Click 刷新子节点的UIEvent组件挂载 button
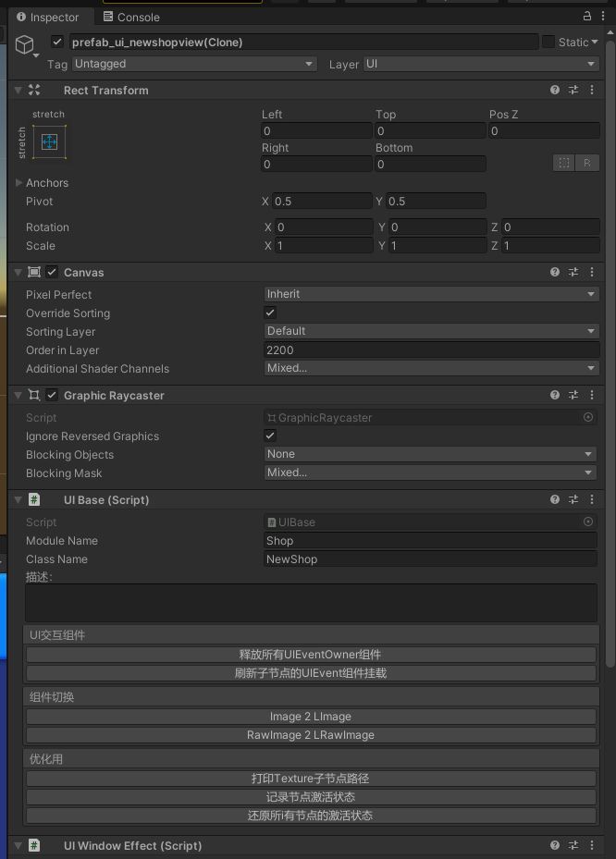This screenshot has height=859, width=616. (x=311, y=673)
